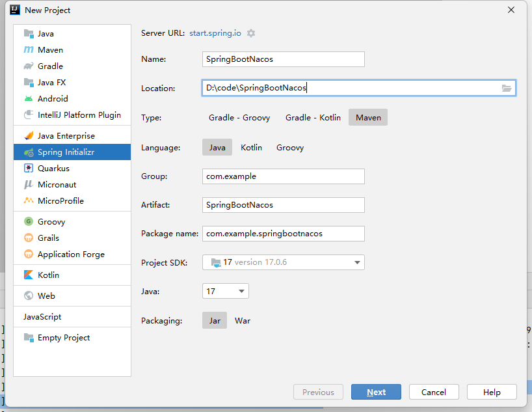Image resolution: width=532 pixels, height=412 pixels.
Task: Choose Groovy as the language
Action: (x=290, y=147)
